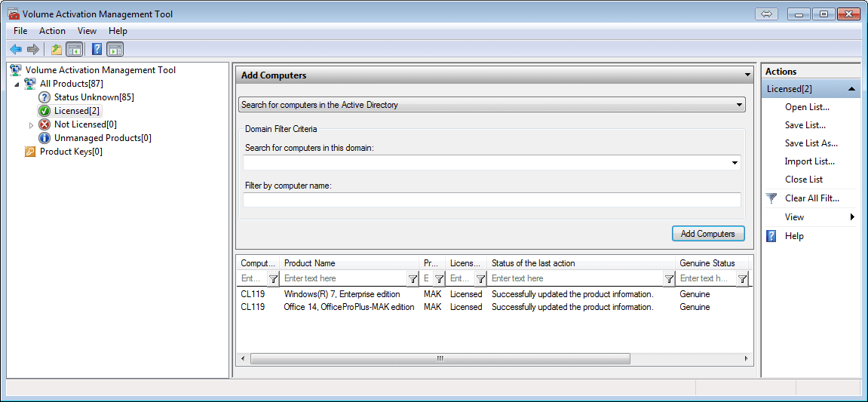The image size is (868, 402).
Task: Click the License Status column filter icon
Action: coord(480,278)
